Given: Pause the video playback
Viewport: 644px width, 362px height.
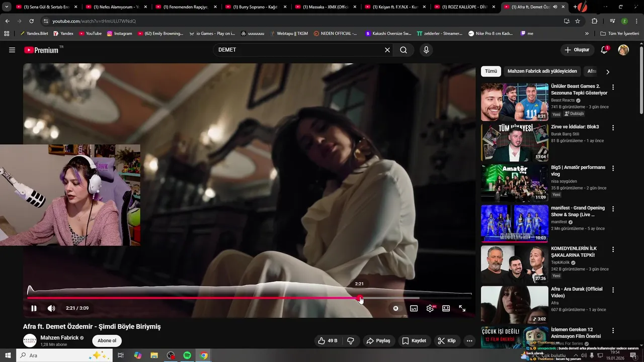Looking at the screenshot, I should click(34, 308).
